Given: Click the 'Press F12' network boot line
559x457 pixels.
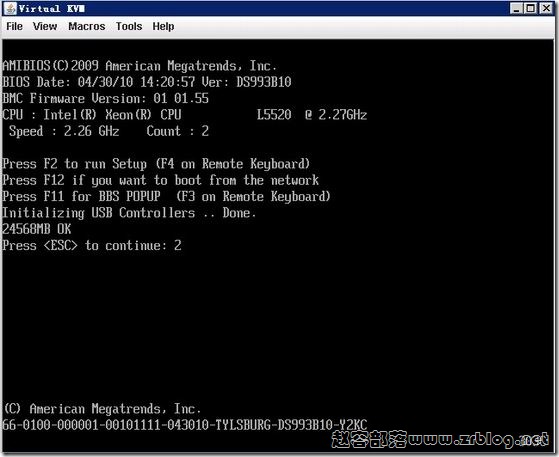Looking at the screenshot, I should [160, 180].
